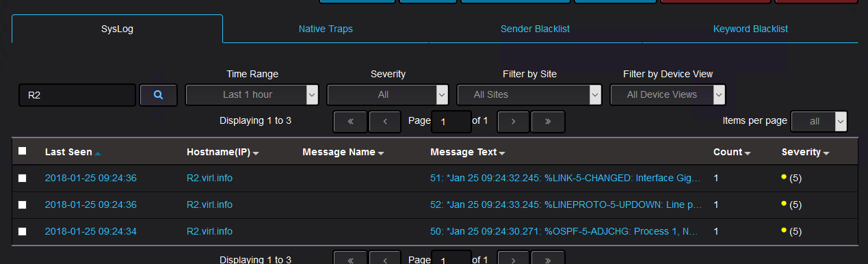This screenshot has width=868, height=264.
Task: Click the search magnifier button
Action: point(159,95)
